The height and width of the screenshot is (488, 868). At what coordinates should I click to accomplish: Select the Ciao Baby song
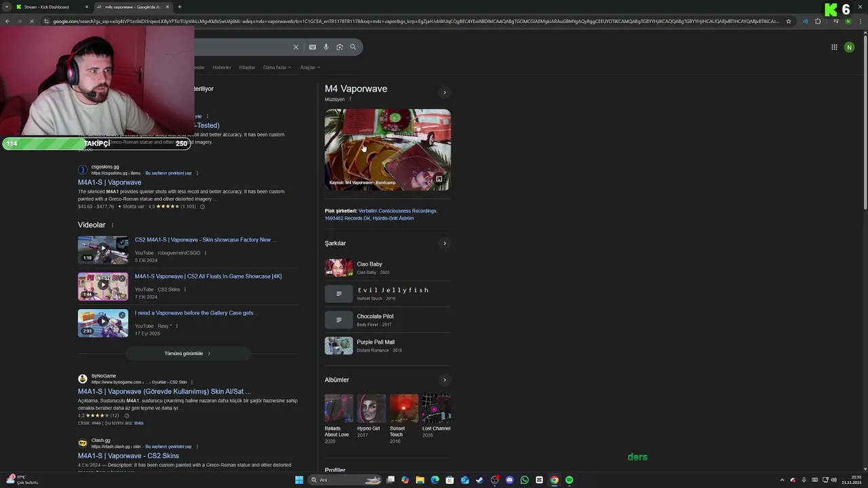coord(387,268)
